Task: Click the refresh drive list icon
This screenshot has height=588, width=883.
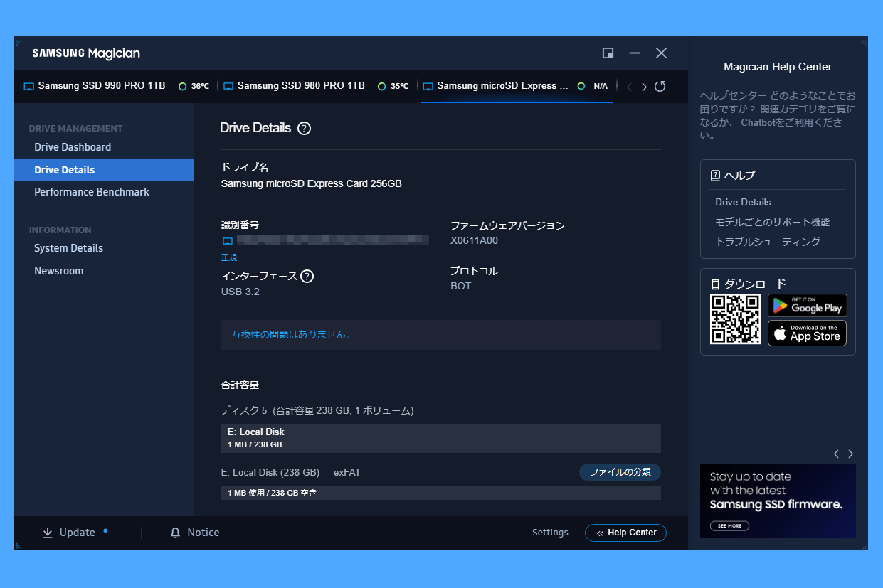Action: pyautogui.click(x=660, y=87)
